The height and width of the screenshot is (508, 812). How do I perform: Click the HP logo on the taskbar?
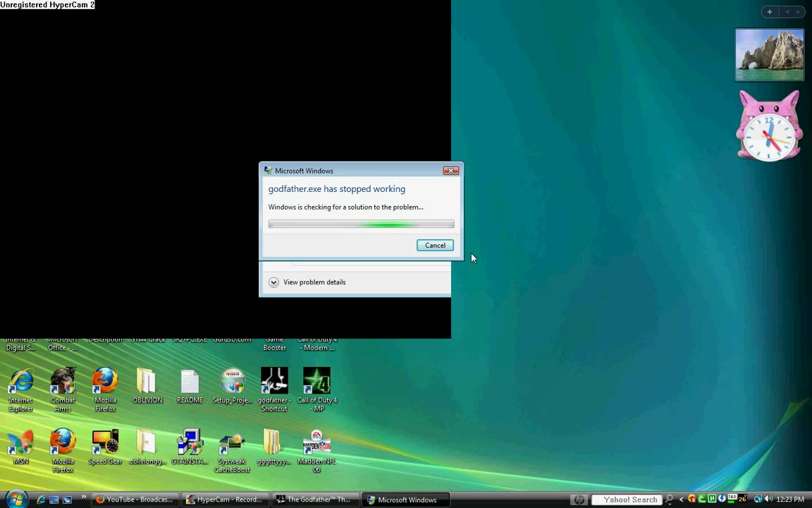(579, 500)
